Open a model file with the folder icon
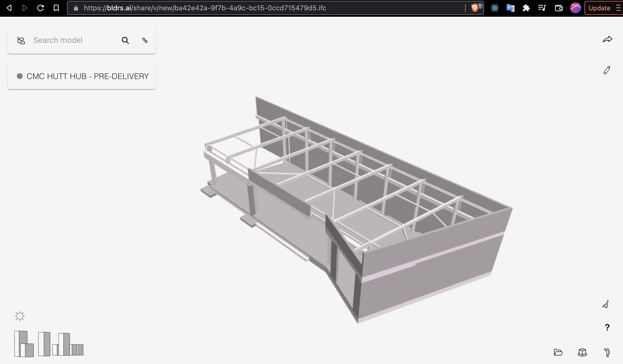Viewport: 623px width, 364px height. coord(558,352)
